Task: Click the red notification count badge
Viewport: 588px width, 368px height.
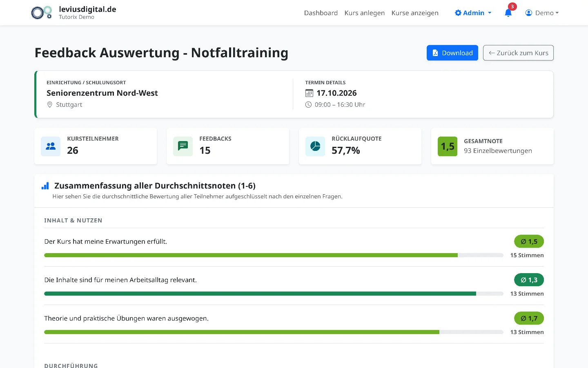Action: pos(512,7)
